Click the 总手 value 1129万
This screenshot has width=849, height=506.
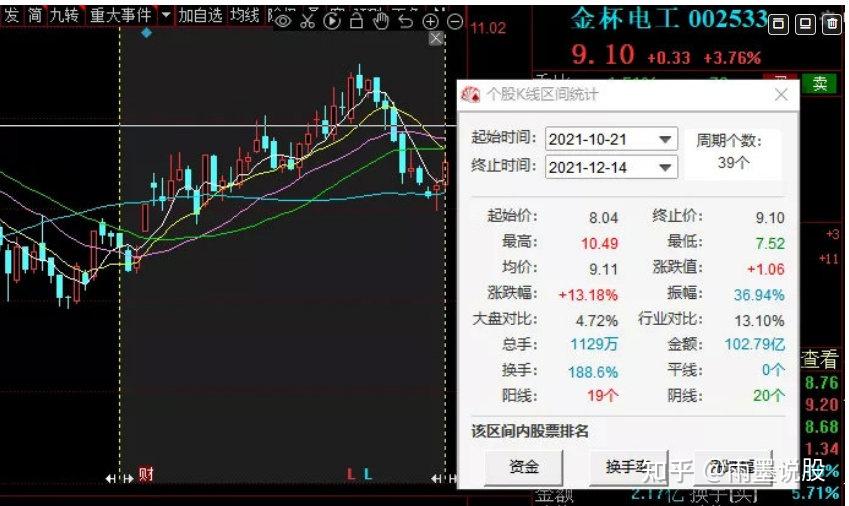tap(594, 344)
